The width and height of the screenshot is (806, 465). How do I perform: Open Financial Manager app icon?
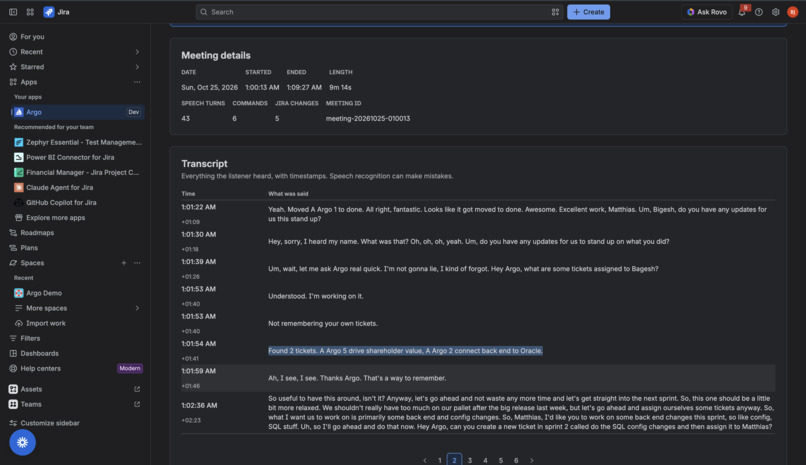[19, 172]
